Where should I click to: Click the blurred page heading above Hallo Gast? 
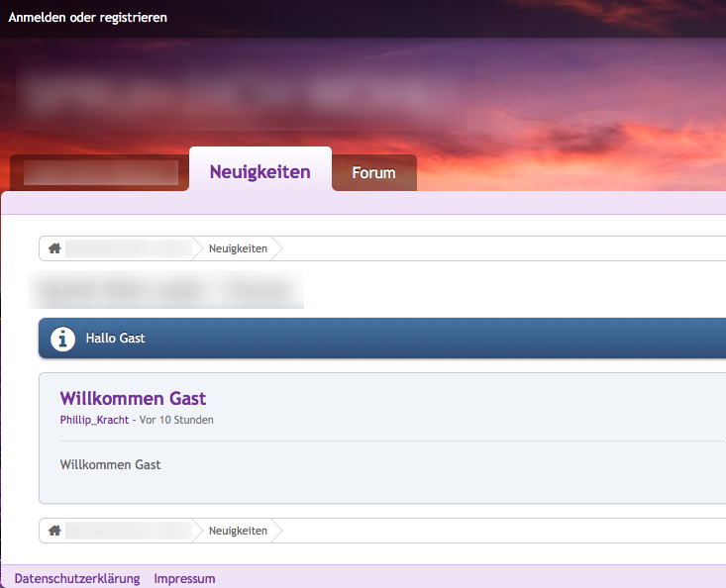(166, 291)
